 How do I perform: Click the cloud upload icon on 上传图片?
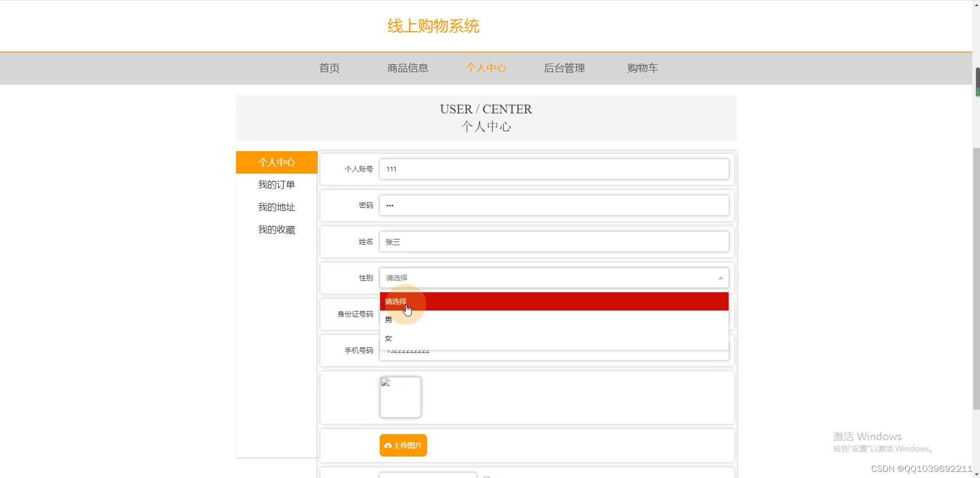[388, 445]
